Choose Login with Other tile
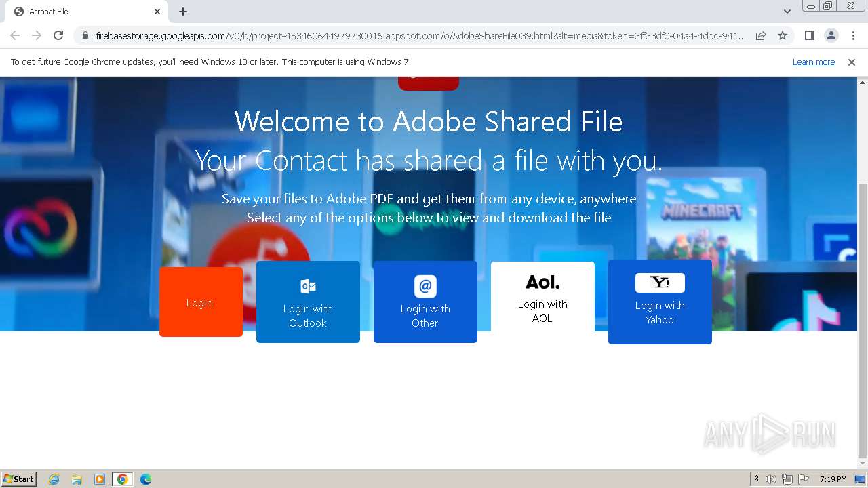The image size is (868, 488). (425, 302)
